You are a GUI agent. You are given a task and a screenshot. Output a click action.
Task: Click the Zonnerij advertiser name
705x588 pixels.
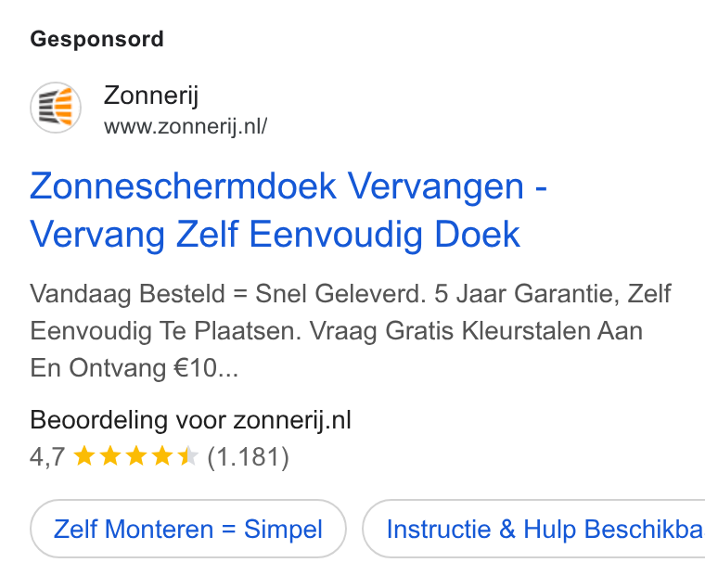(x=151, y=96)
